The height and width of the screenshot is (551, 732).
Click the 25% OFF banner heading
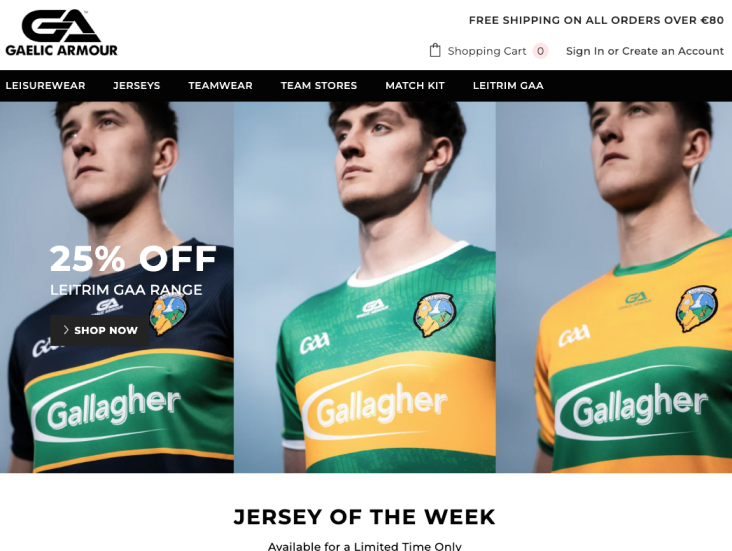coord(133,258)
